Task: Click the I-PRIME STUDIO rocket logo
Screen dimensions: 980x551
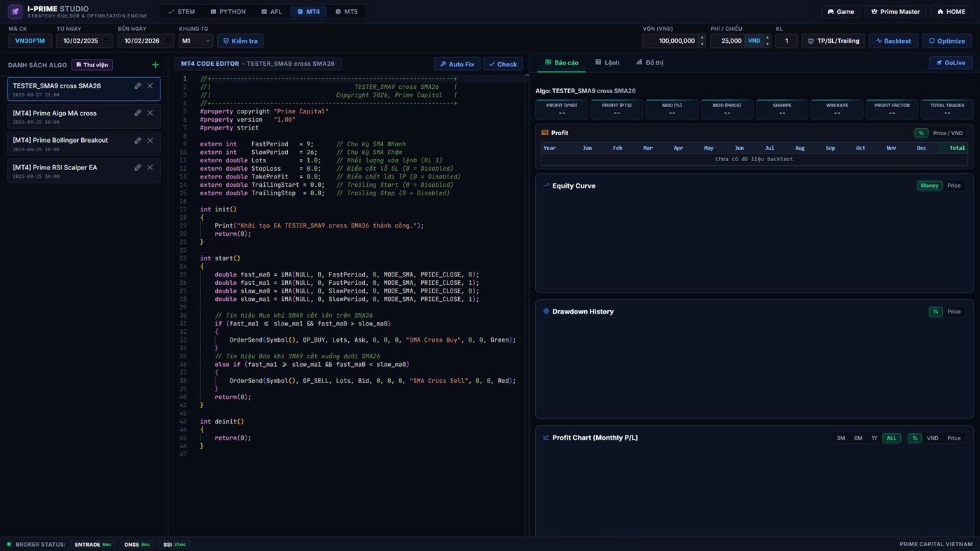Action: click(x=15, y=11)
